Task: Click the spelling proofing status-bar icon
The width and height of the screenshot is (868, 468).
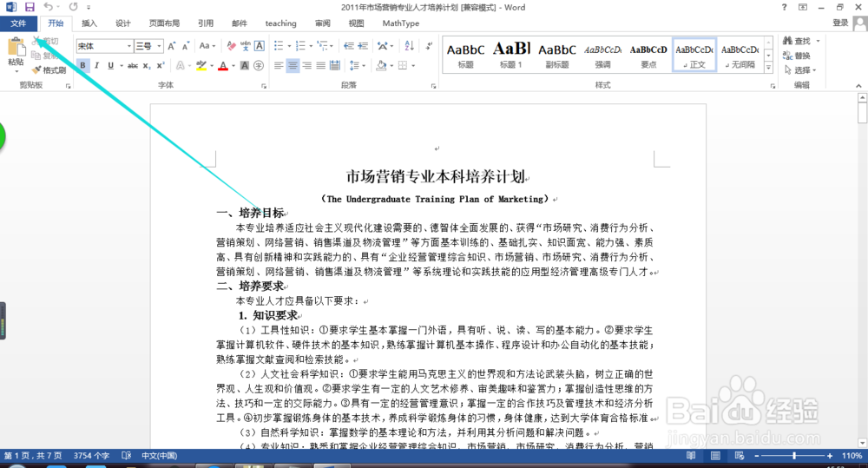Action: pos(126,456)
